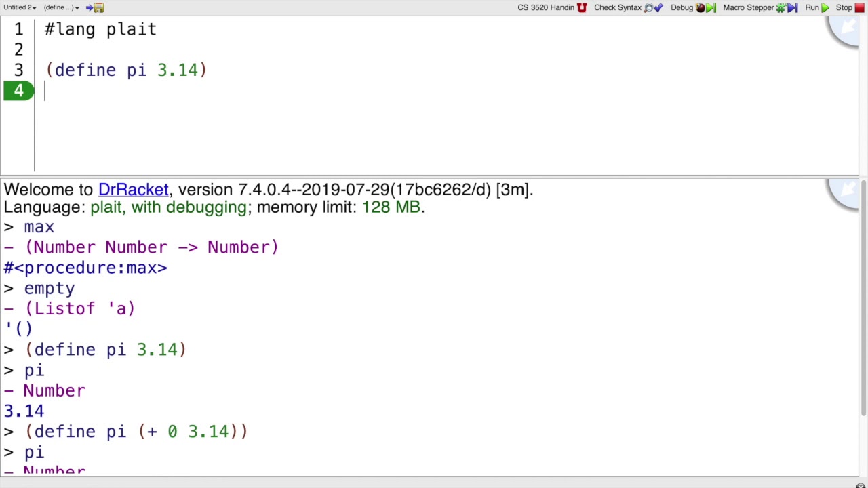868x488 pixels.
Task: Run Check Syntax
Action: point(628,7)
